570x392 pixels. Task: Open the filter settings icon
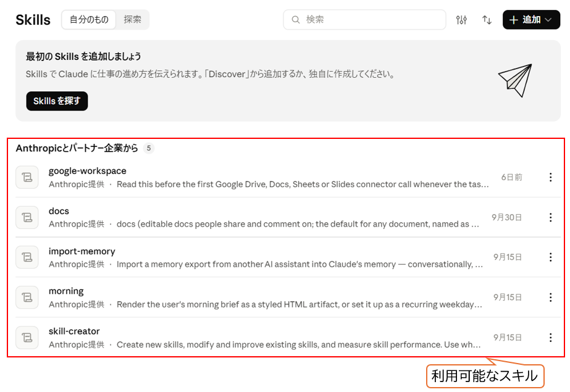tap(461, 20)
